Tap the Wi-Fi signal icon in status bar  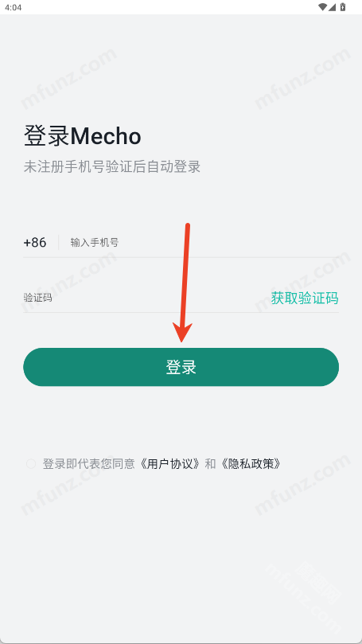pyautogui.click(x=322, y=7)
